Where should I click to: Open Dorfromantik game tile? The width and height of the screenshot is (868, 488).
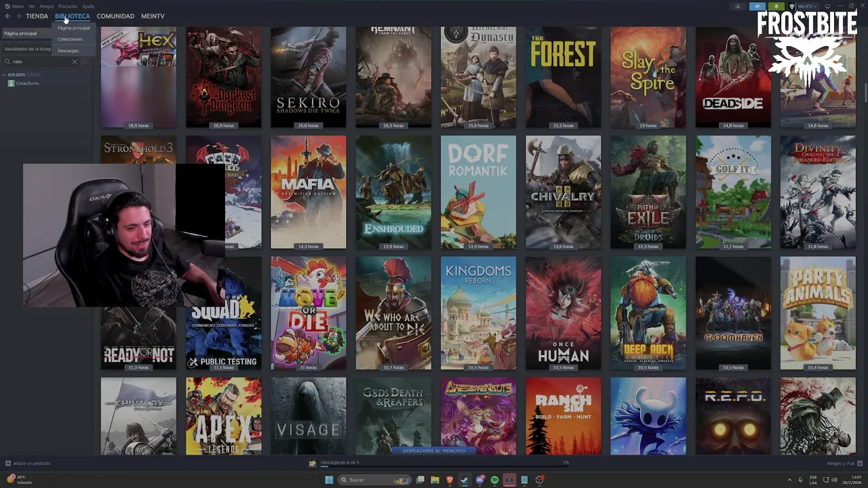[x=478, y=192]
